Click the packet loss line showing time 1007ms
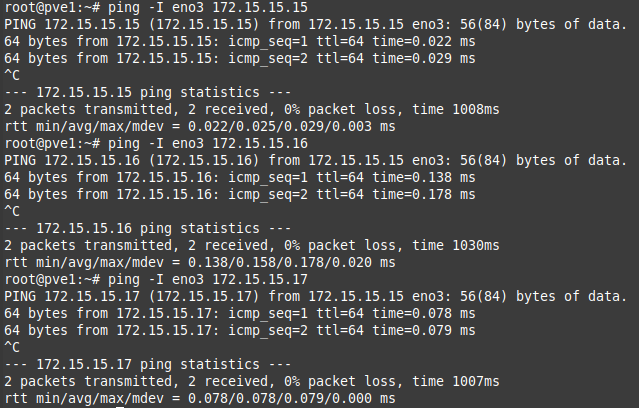The image size is (639, 408). tap(252, 382)
